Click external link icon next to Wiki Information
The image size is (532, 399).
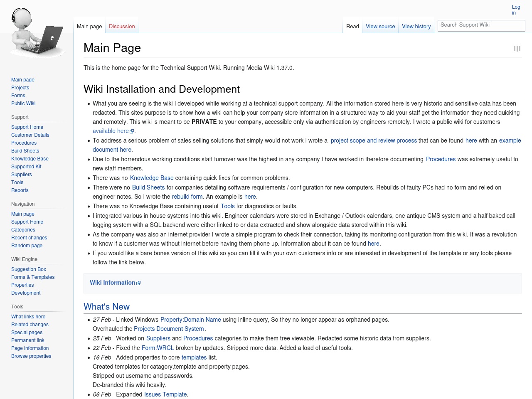coord(138,283)
